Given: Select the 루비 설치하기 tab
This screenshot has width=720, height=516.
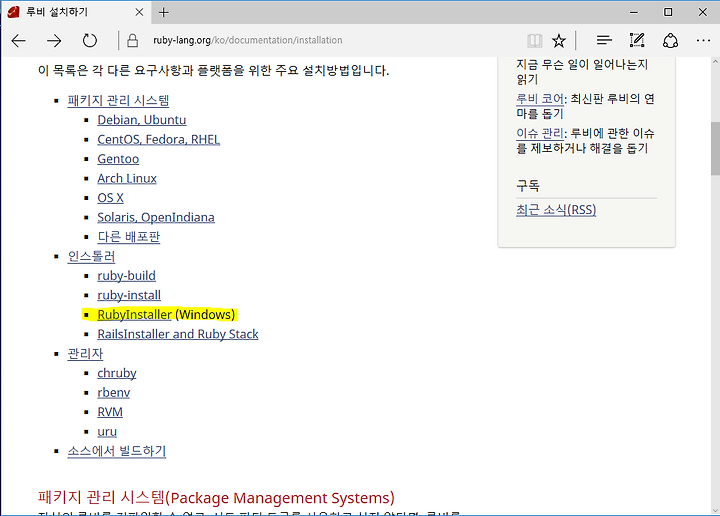Looking at the screenshot, I should point(76,12).
